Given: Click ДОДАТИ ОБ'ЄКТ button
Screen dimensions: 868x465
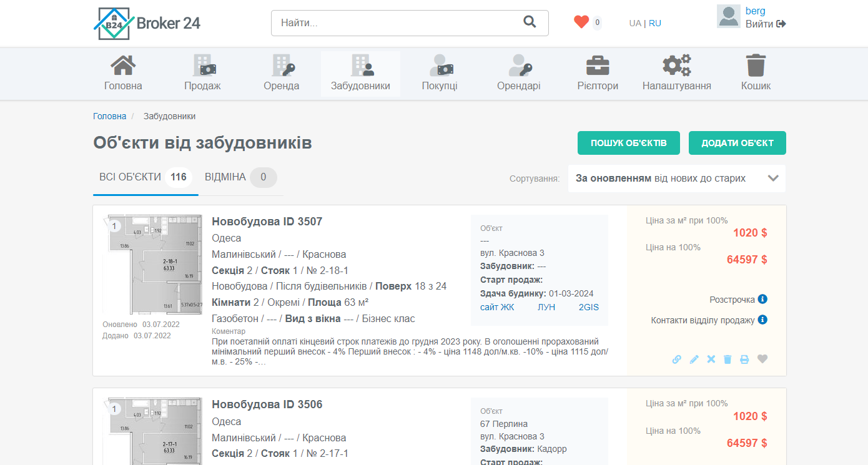Looking at the screenshot, I should coord(737,143).
